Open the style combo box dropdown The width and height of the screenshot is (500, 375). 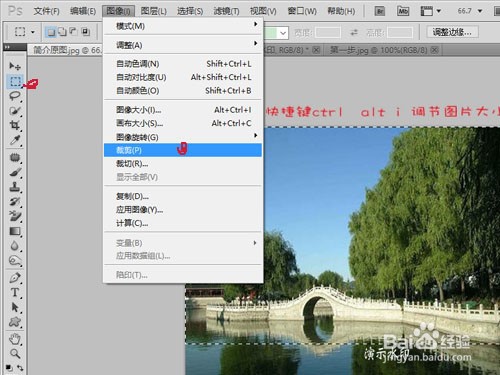pos(283,33)
